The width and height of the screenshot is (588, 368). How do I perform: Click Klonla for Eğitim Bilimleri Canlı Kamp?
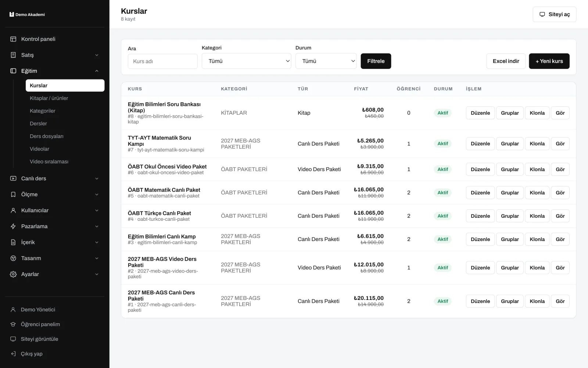pos(537,239)
